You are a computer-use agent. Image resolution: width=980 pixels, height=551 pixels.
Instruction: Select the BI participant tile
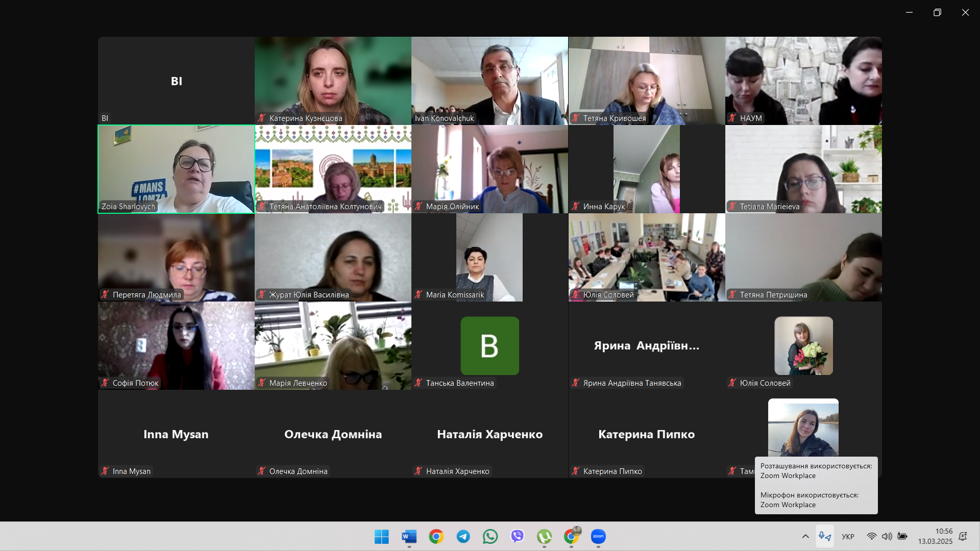point(176,81)
